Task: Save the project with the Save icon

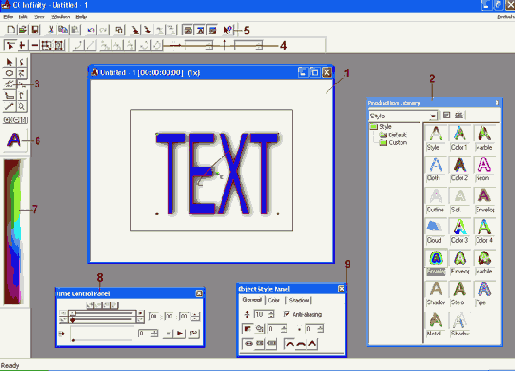Action: click(x=35, y=30)
